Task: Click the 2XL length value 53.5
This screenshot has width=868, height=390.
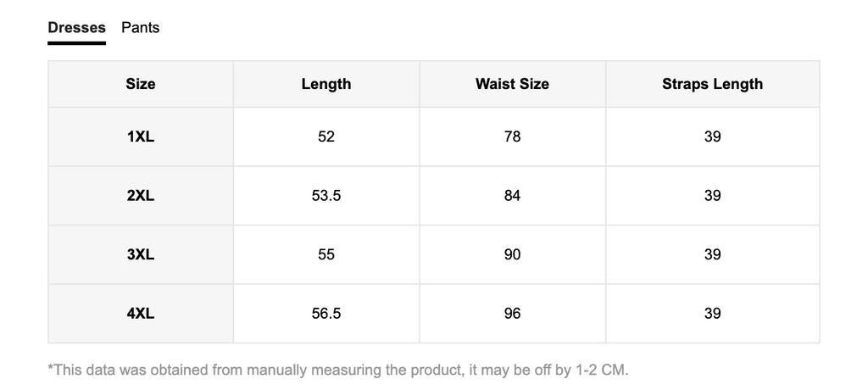Action: (x=326, y=196)
